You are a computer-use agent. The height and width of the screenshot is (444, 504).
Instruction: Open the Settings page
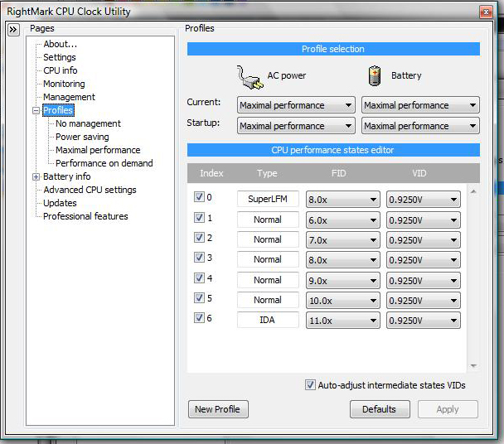[60, 57]
